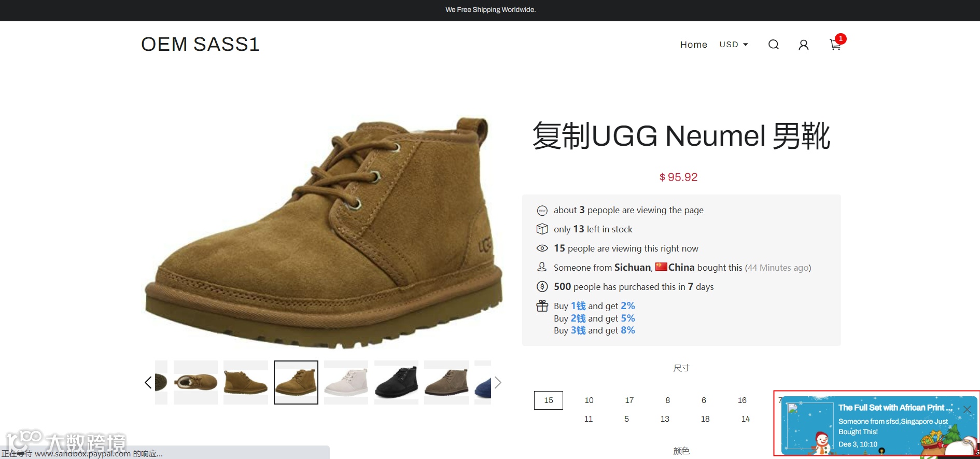Click '15 people are viewing this right now'

point(626,248)
